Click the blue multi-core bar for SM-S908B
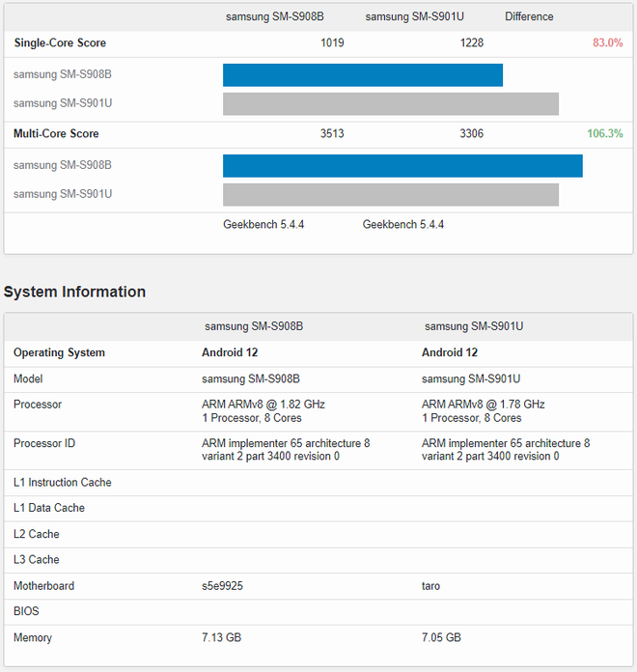Screen dimensions: 637x672 pos(402,166)
